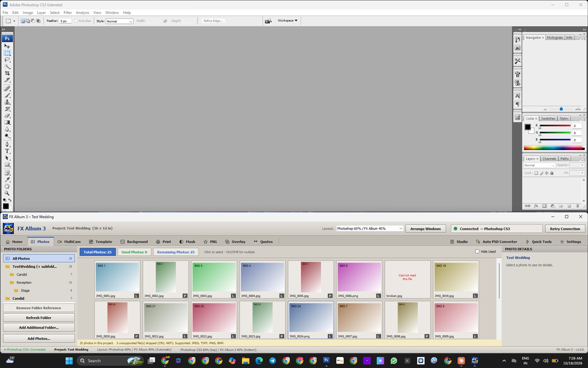Viewport: 588px width, 368px height.
Task: Open the Style dropdown in Photoshop options bar
Action: pos(119,21)
